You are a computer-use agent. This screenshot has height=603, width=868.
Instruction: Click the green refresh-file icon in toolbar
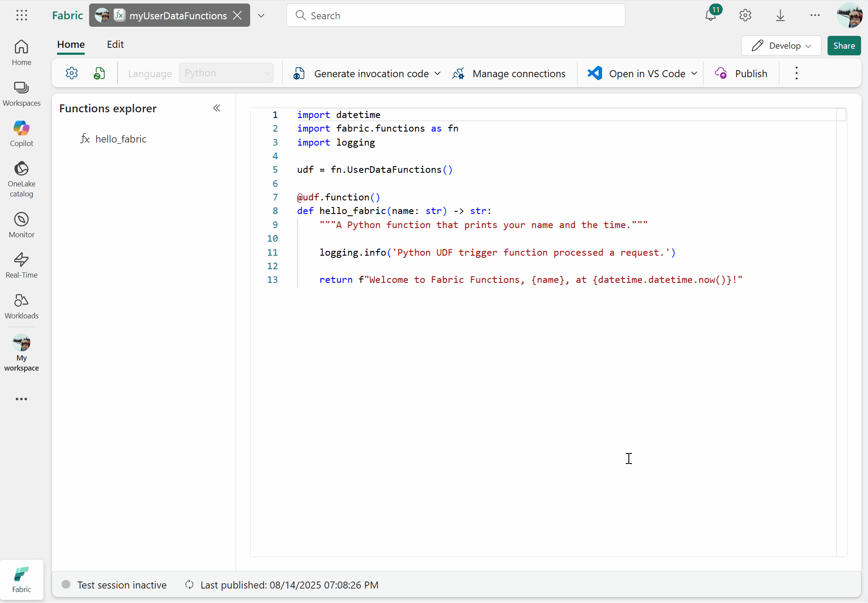pos(99,73)
